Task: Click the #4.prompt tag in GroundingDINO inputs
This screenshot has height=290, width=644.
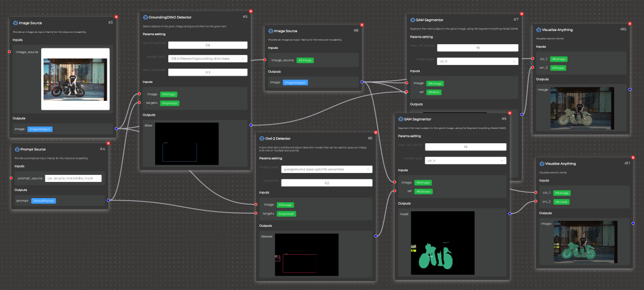Action: point(170,103)
